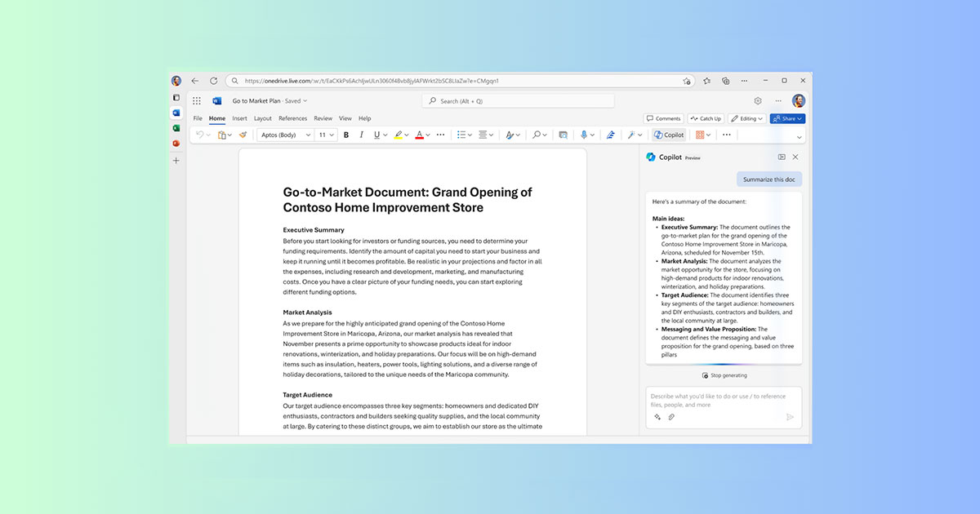The height and width of the screenshot is (514, 980).
Task: Switch to the View tab
Action: (x=345, y=118)
